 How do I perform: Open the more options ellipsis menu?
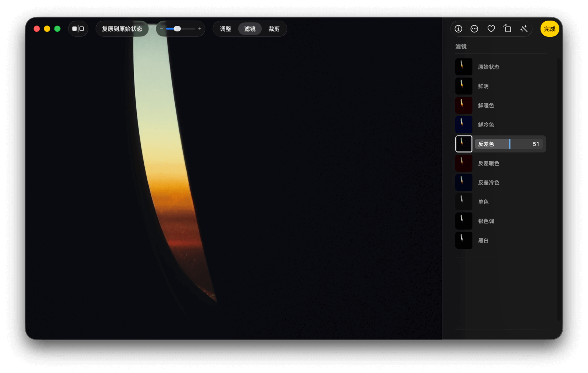(x=474, y=29)
